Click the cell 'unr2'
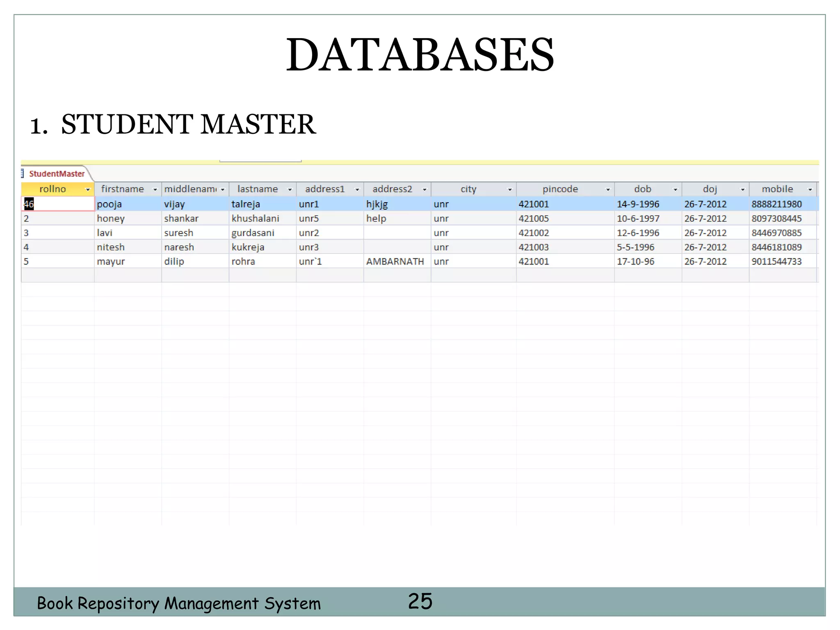 click(330, 233)
